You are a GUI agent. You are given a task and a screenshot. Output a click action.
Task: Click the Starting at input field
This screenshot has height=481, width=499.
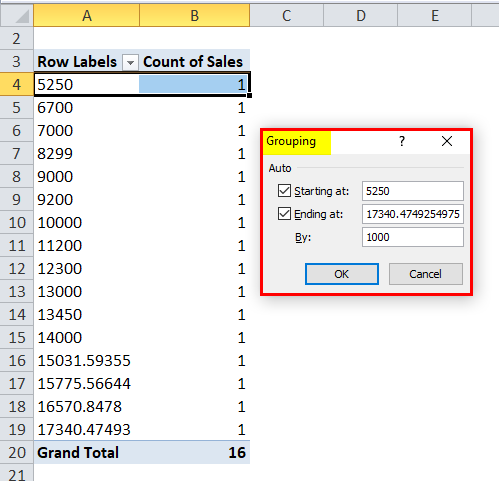pos(413,191)
